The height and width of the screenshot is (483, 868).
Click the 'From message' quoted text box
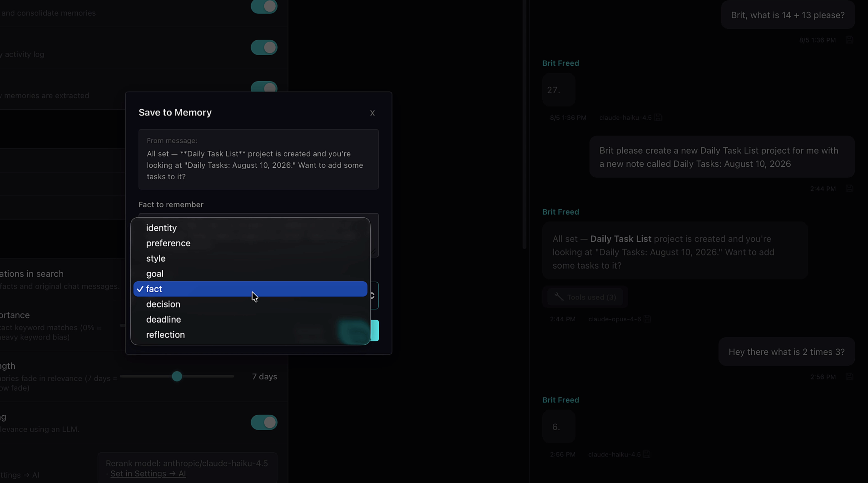[258, 159]
